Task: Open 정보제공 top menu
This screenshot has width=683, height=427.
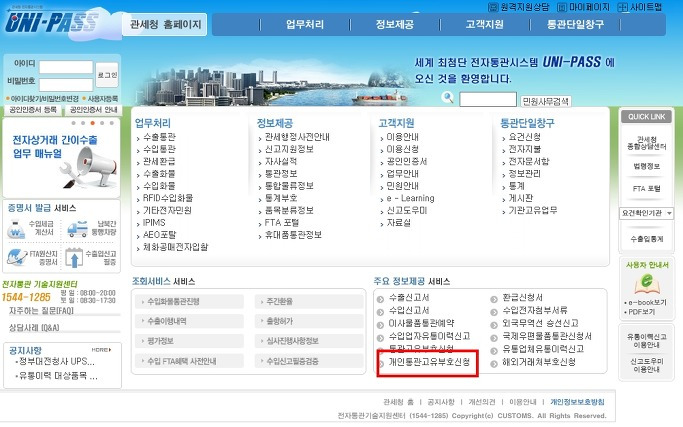Action: pos(395,24)
